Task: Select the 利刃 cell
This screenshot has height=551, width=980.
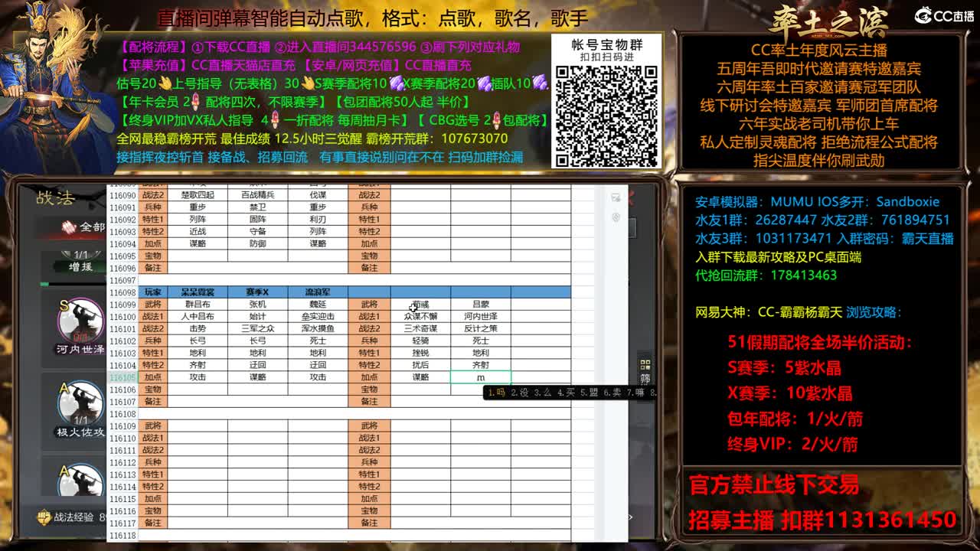Action: click(318, 220)
